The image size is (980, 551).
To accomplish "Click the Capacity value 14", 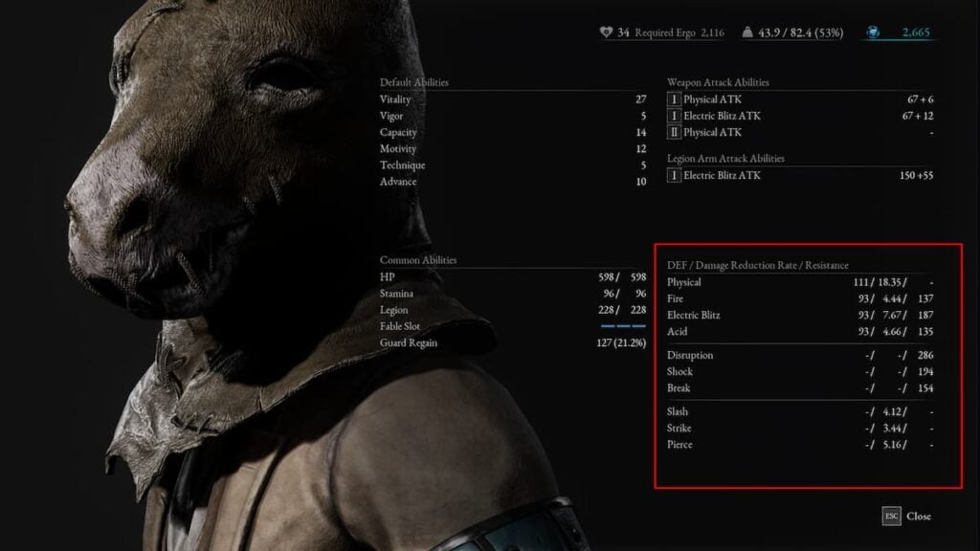I will click(x=640, y=132).
